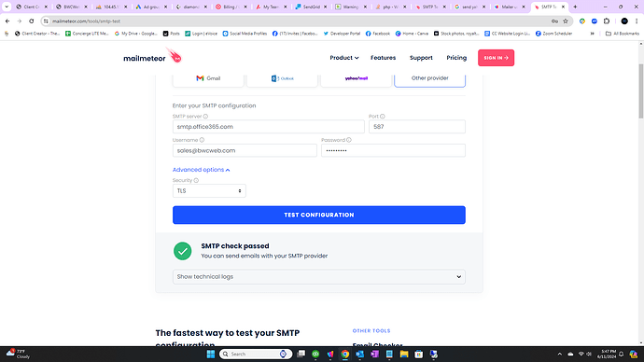Image resolution: width=644 pixels, height=362 pixels.
Task: Select Other provider option
Action: 429,78
